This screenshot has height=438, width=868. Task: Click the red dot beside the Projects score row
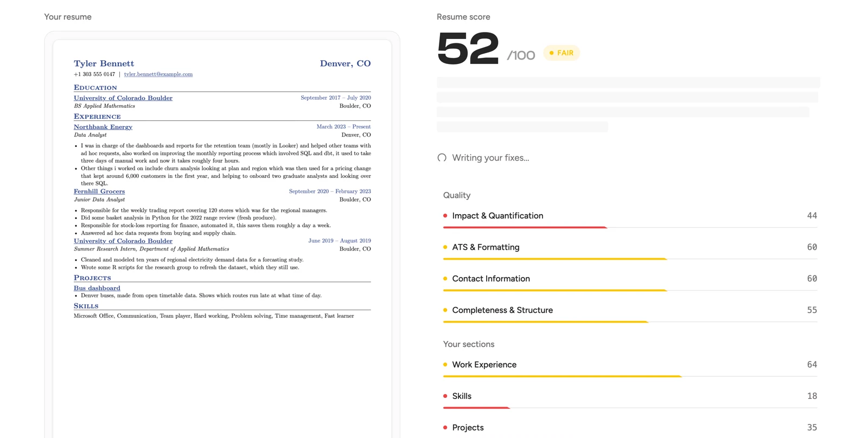coord(445,428)
